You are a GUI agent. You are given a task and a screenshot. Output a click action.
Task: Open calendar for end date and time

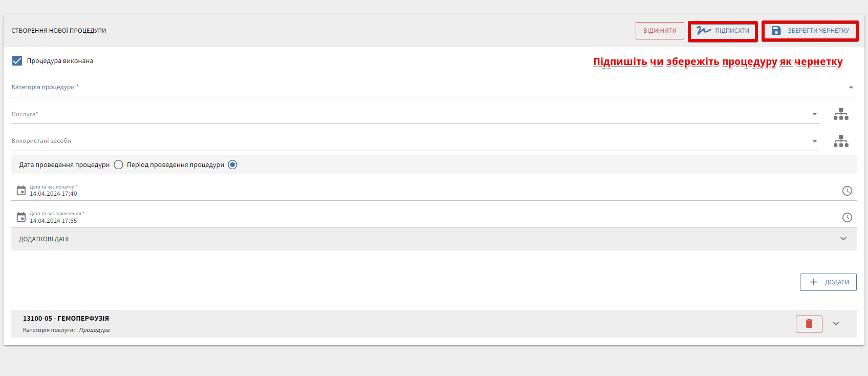point(21,217)
